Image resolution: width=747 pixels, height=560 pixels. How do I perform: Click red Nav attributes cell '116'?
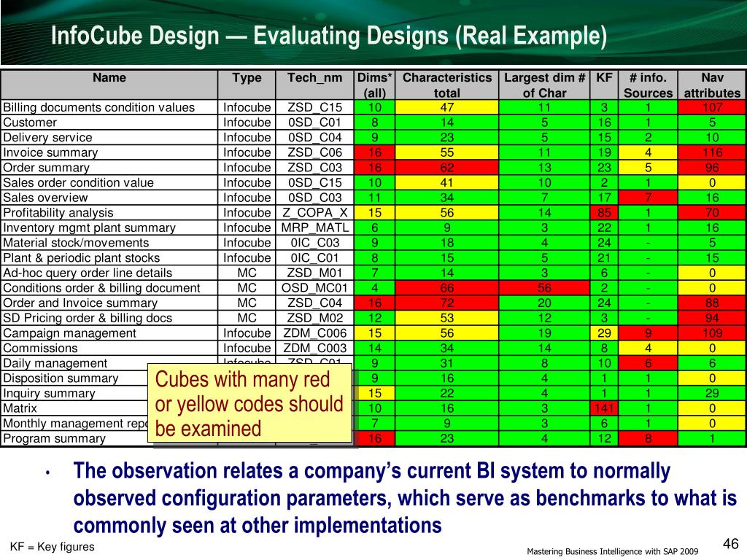click(712, 153)
